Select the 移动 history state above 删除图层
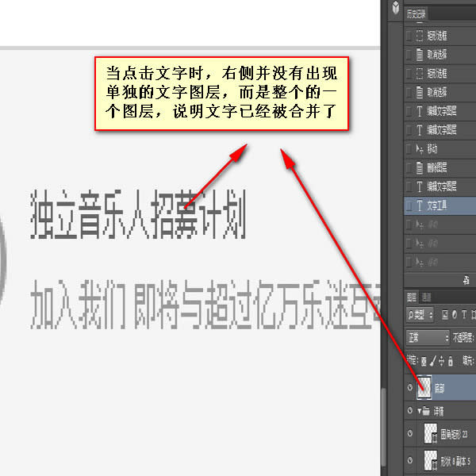 click(440, 149)
